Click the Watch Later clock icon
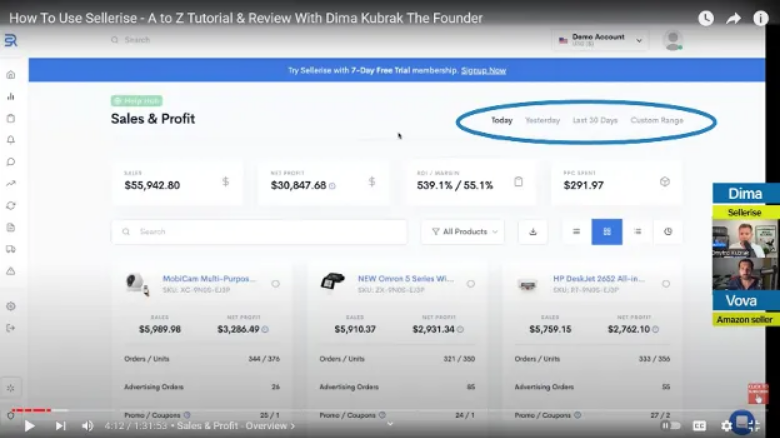 click(706, 18)
